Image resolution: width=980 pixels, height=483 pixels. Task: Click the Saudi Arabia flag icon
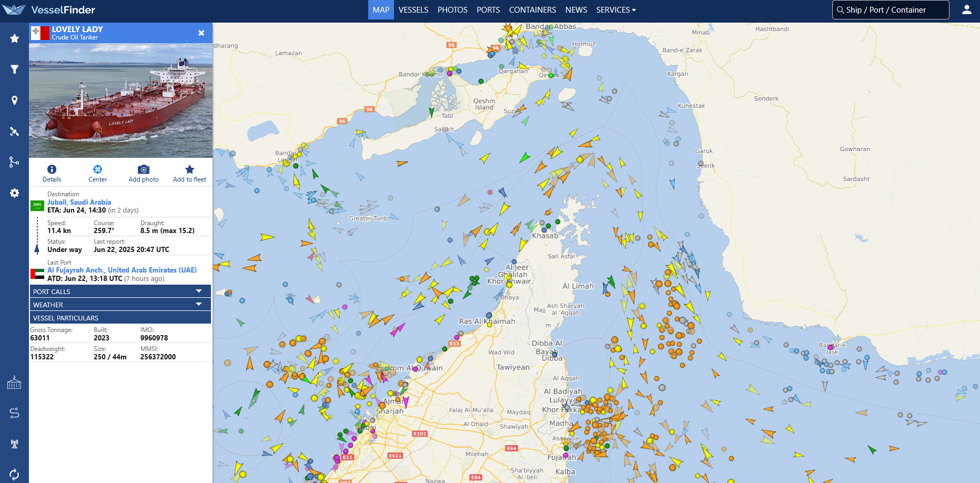[x=37, y=206]
